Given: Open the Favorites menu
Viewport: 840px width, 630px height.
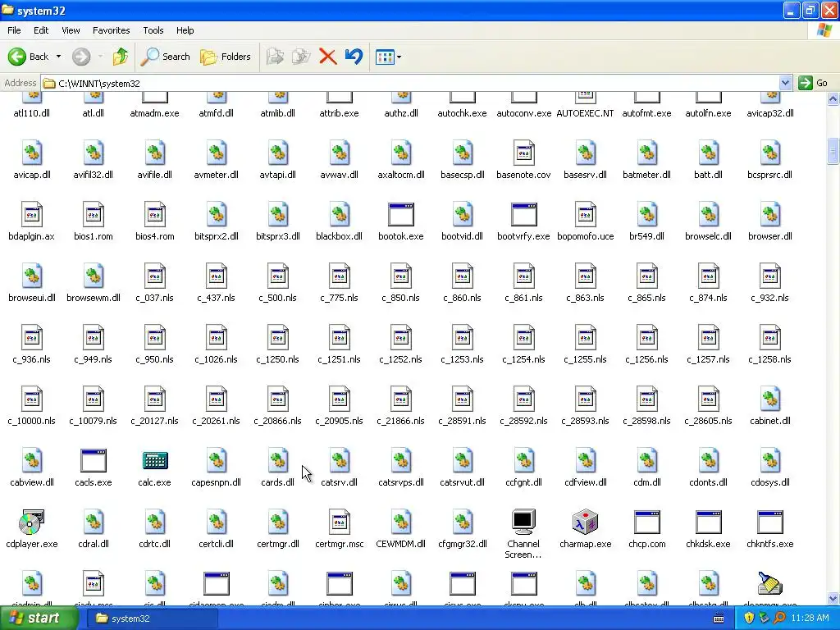Looking at the screenshot, I should click(111, 30).
